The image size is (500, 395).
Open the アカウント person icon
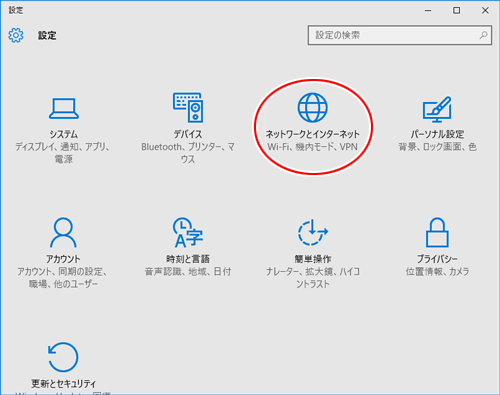pyautogui.click(x=63, y=232)
